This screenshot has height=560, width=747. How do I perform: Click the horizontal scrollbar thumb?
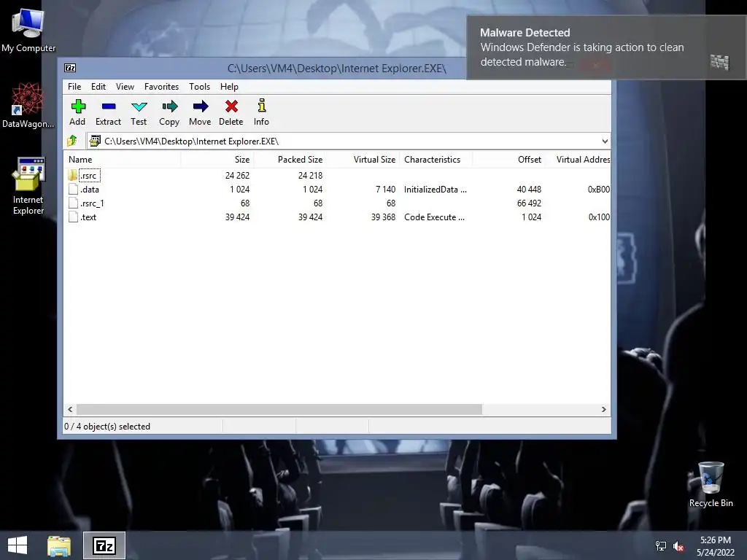pyautogui.click(x=279, y=409)
